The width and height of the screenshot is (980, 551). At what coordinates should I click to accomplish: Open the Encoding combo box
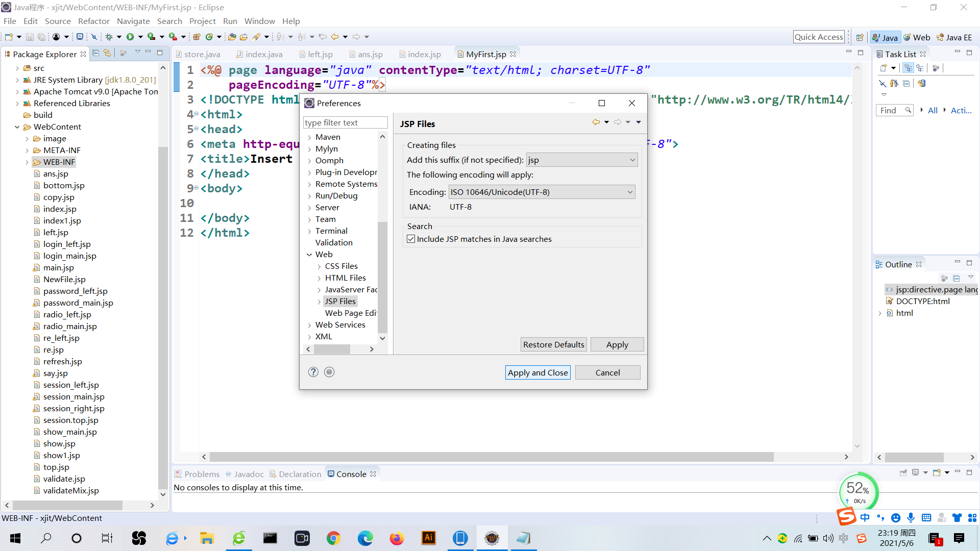(x=542, y=192)
